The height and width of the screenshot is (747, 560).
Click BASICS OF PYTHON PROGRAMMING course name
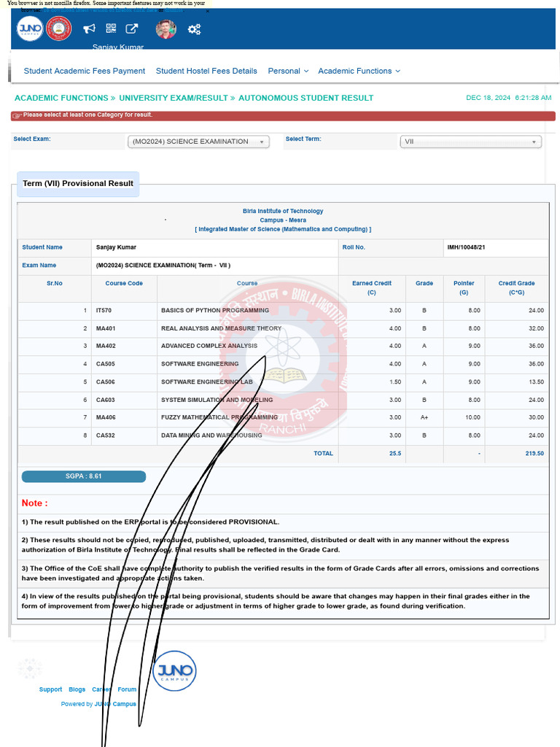coord(215,310)
